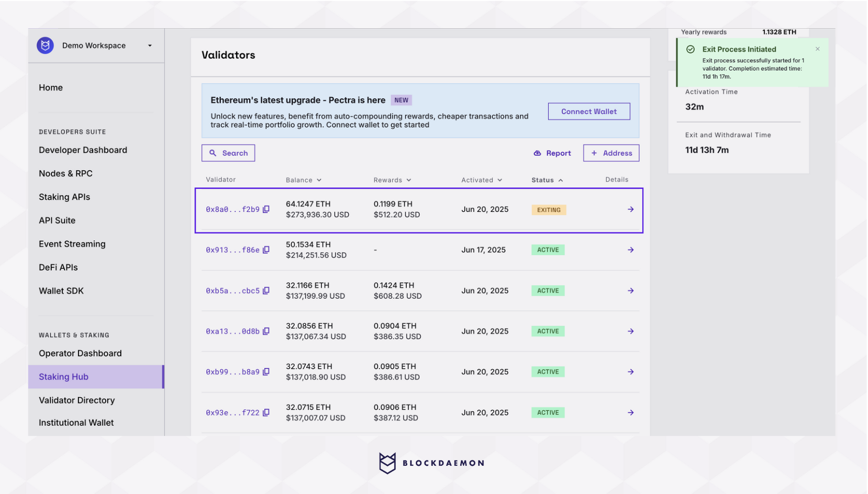Open details arrow for validator 0xb99...b8a9
The image size is (868, 494).
631,372
